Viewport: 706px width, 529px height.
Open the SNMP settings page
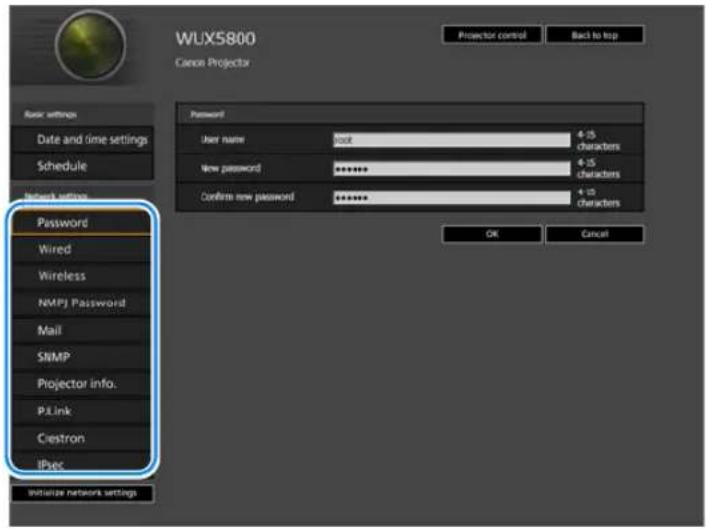point(81,357)
